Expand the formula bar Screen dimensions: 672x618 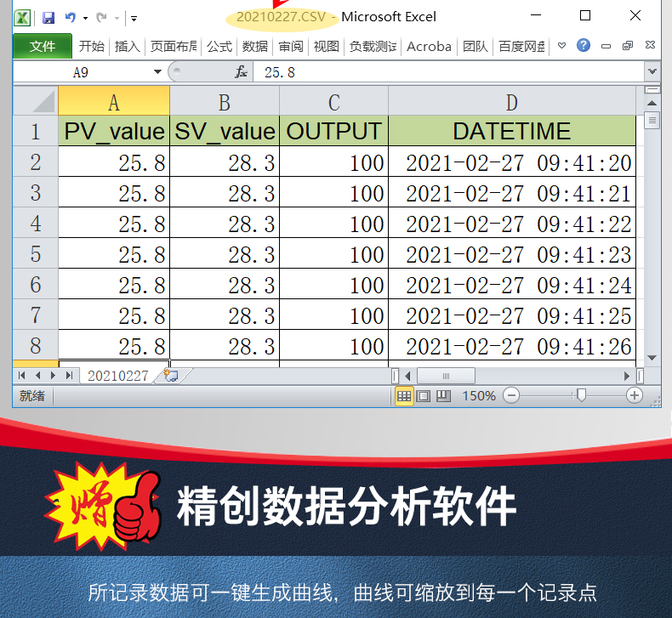652,72
